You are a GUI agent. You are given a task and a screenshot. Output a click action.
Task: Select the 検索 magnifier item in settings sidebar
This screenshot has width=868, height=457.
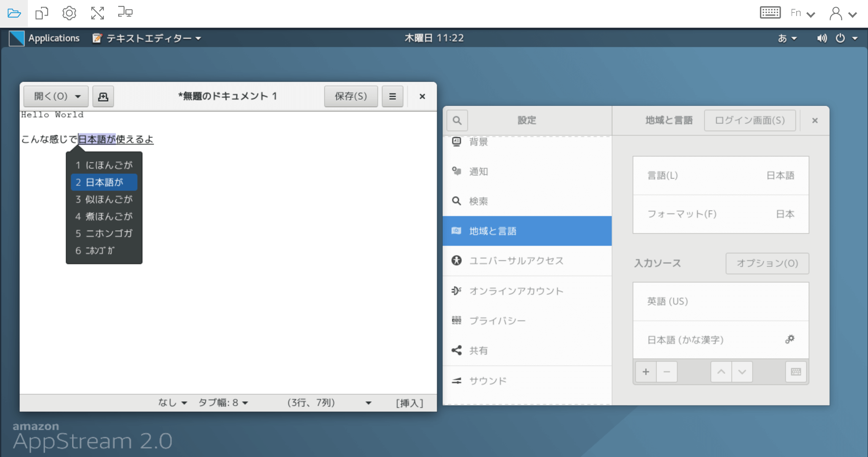tap(478, 201)
